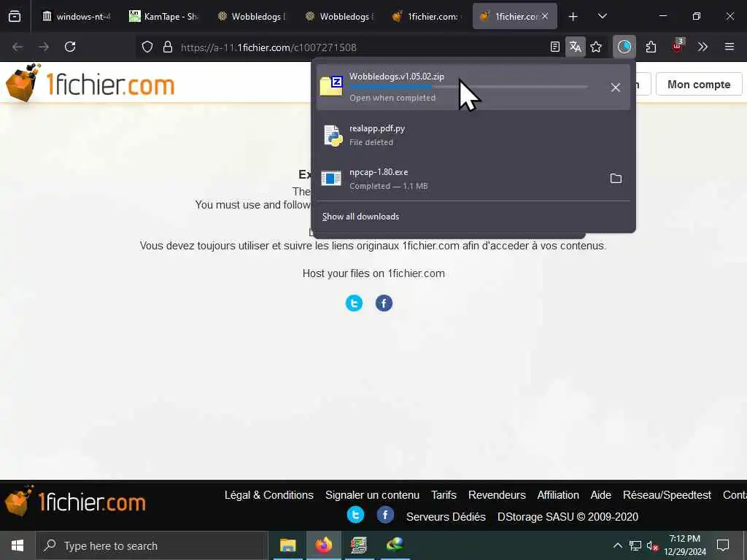Click the 1fichier.com header logo
The height and width of the screenshot is (560, 747).
90,83
